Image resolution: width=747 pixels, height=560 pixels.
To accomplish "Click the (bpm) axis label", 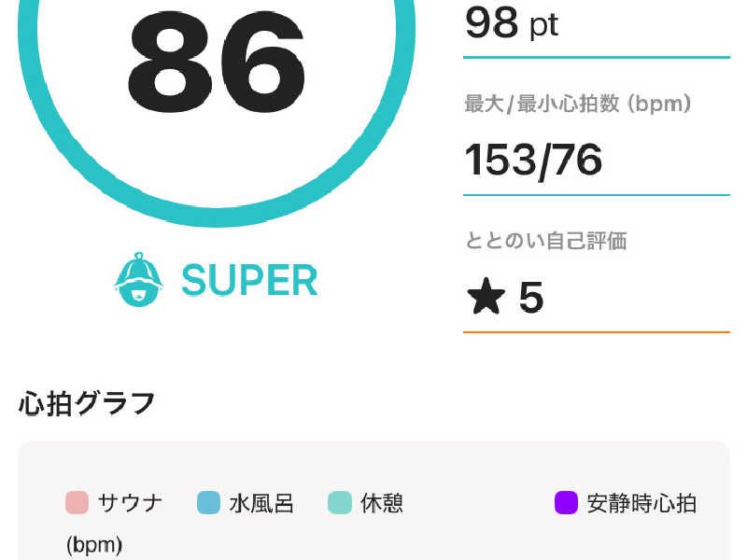I will pos(94,545).
